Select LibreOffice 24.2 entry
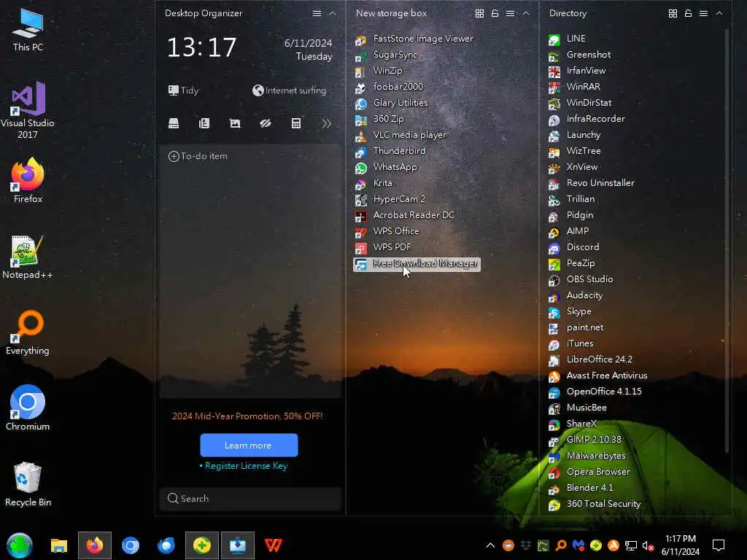This screenshot has height=560, width=747. [x=591, y=360]
